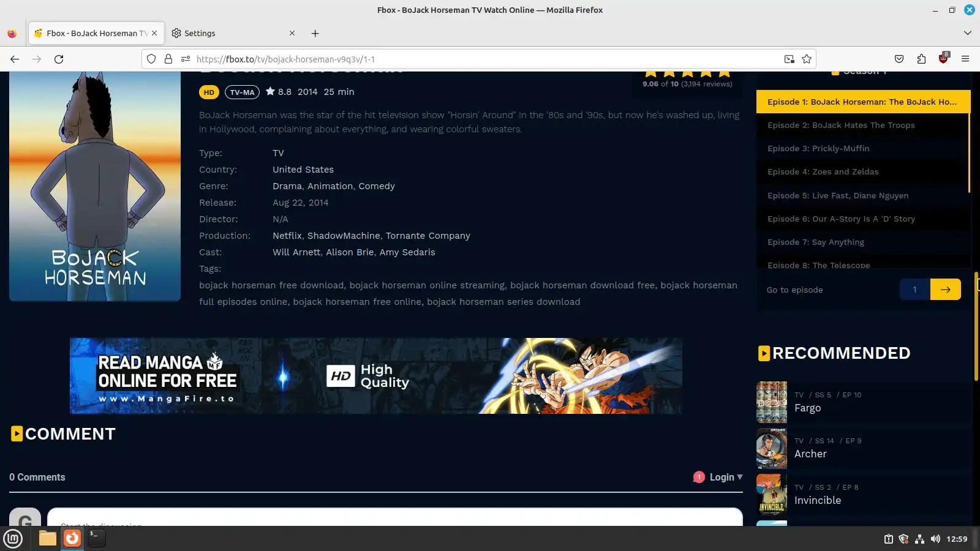Click the BoJack Horseman poster image
The height and width of the screenshot is (551, 980).
[95, 186]
